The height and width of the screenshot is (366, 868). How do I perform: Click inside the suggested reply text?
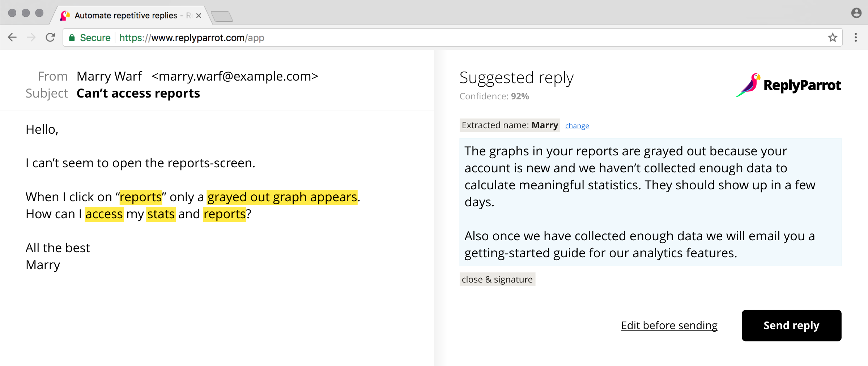coord(650,202)
